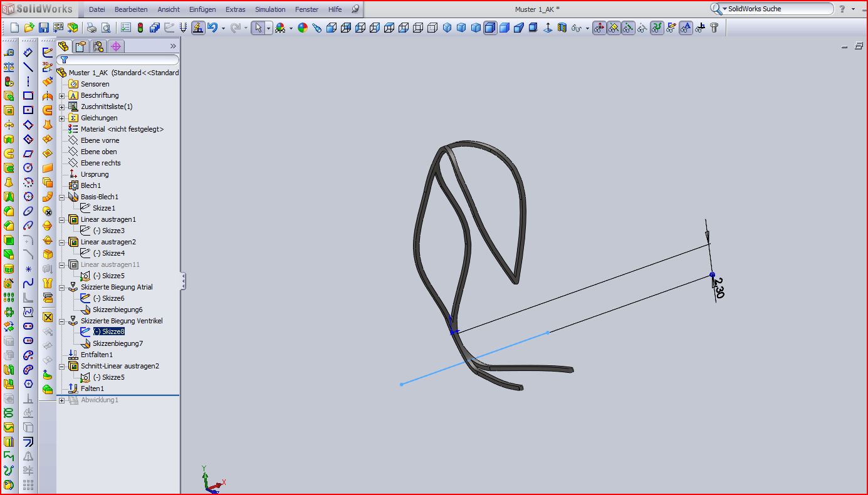Open the DimXpertManager tab

pos(116,46)
